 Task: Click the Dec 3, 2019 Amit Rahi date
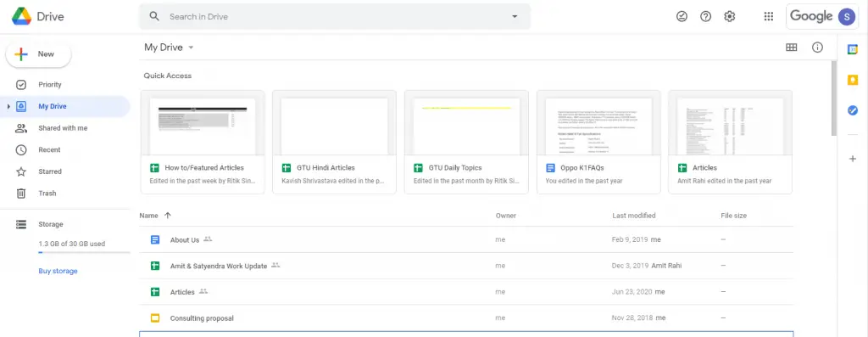[x=647, y=266]
